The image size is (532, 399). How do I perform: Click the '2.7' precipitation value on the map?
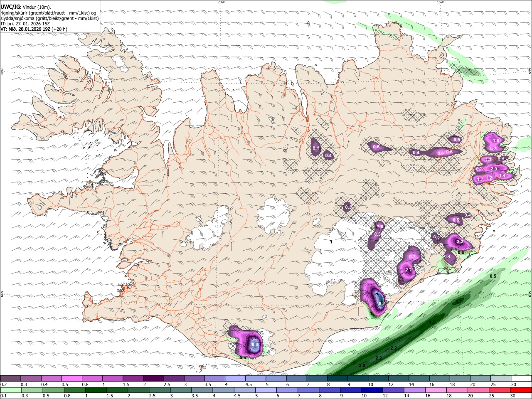point(408,270)
